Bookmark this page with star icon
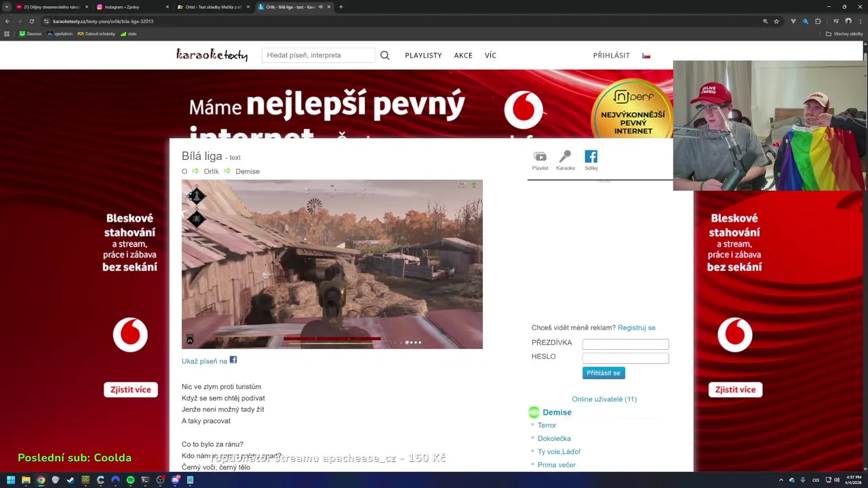Screen dimensions: 868x488 tap(776, 21)
